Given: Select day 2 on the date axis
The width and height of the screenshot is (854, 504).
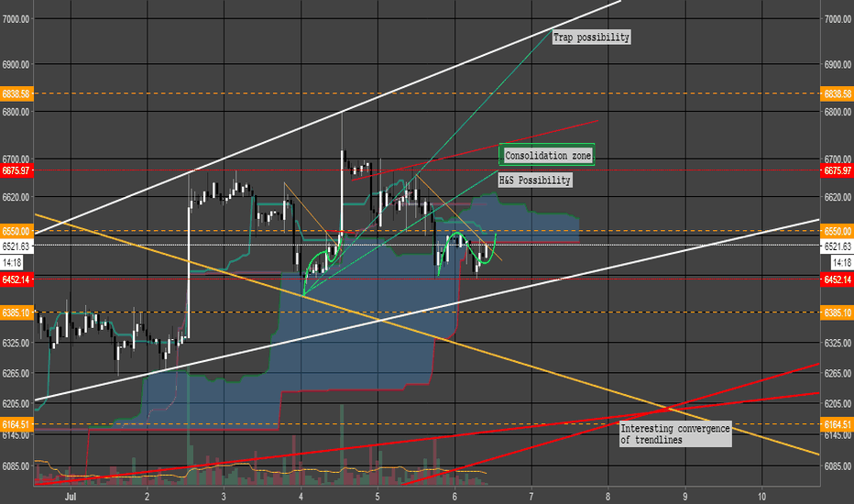Looking at the screenshot, I should point(147,497).
